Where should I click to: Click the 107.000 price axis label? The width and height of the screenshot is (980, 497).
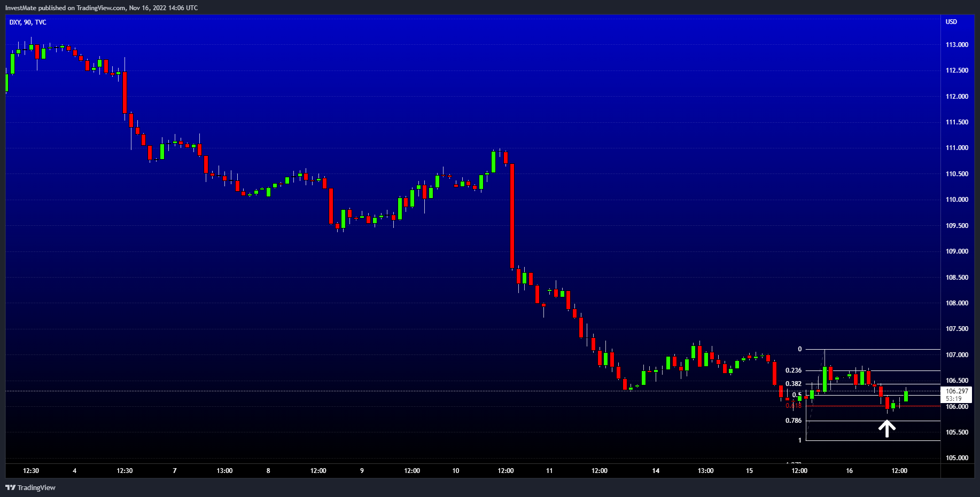956,355
